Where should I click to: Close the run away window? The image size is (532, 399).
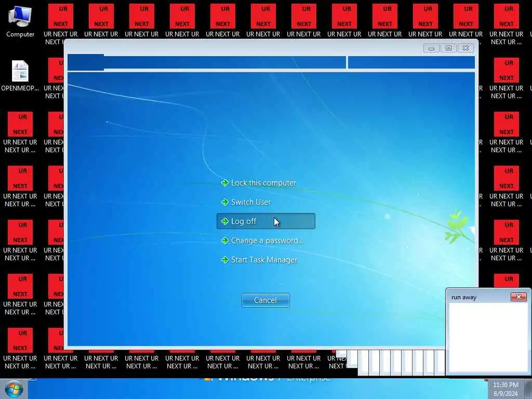tap(518, 297)
